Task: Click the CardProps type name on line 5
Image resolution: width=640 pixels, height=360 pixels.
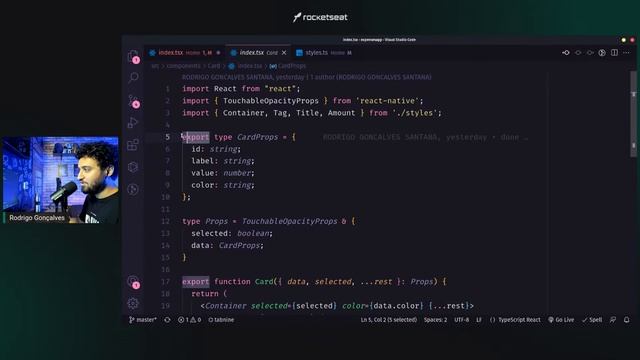Action: 258,137
